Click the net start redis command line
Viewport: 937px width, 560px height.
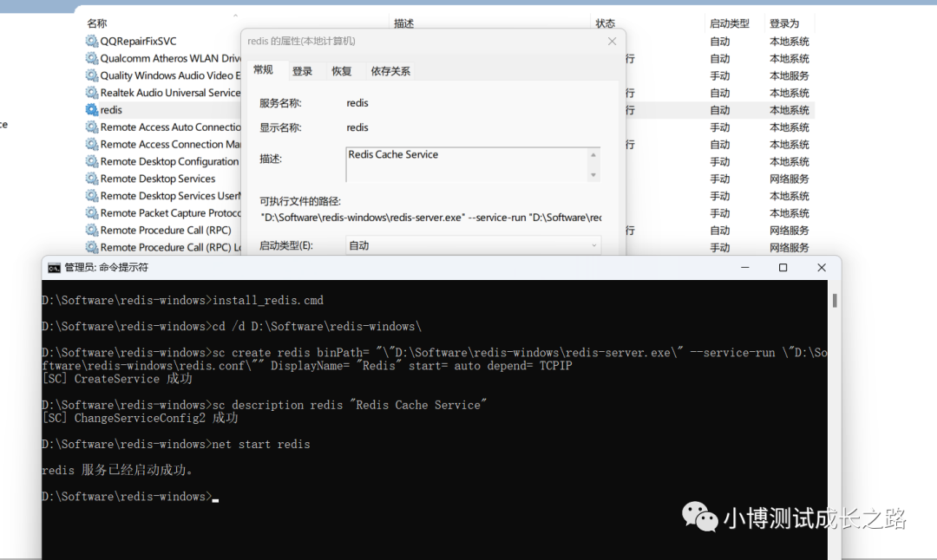click(x=176, y=444)
